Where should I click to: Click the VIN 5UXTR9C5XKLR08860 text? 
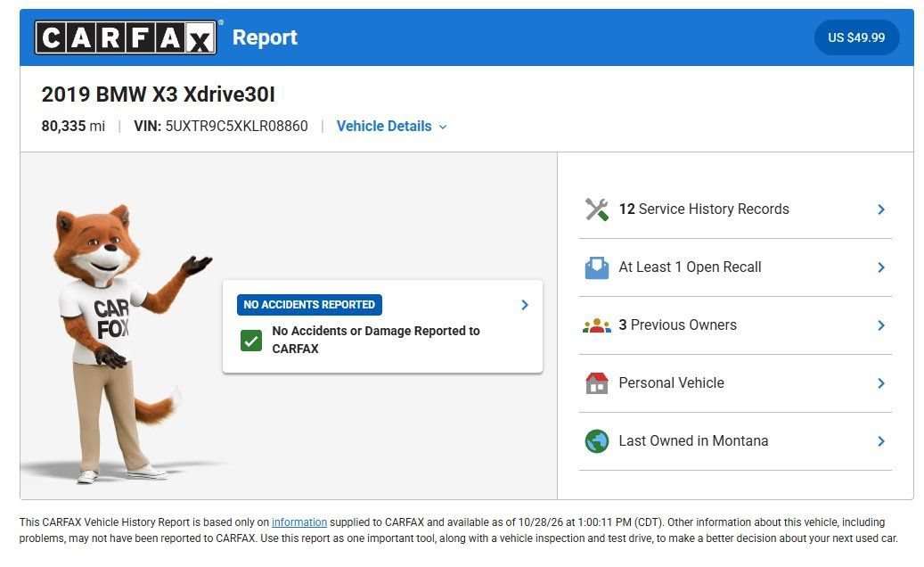(220, 126)
